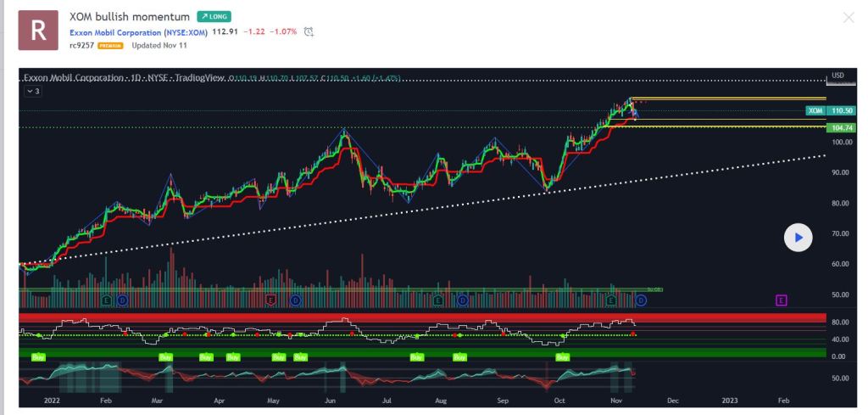Click the author avatar with letter R
Viewport: 868px width, 415px height.
(38, 30)
